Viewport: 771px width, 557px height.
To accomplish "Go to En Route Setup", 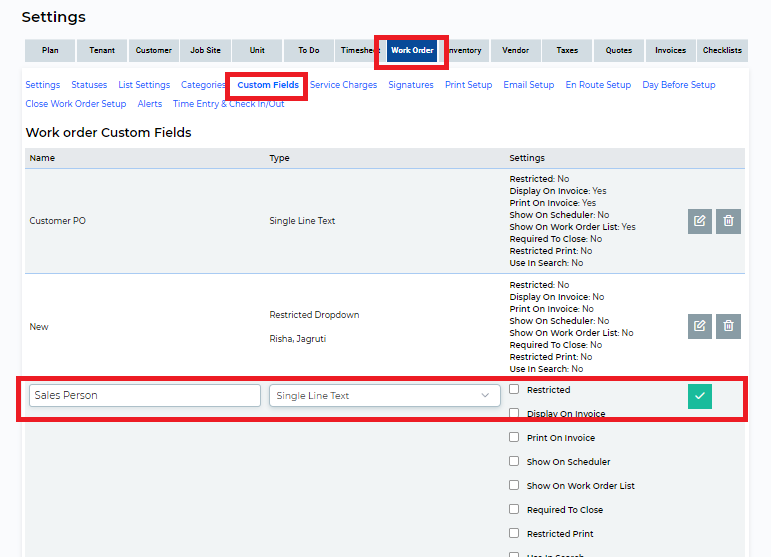I will point(598,85).
